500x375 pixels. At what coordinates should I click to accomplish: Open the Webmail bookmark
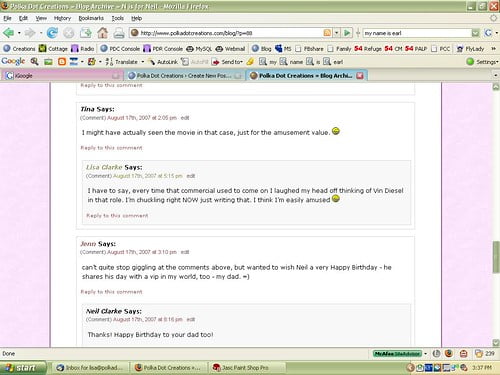[x=230, y=49]
